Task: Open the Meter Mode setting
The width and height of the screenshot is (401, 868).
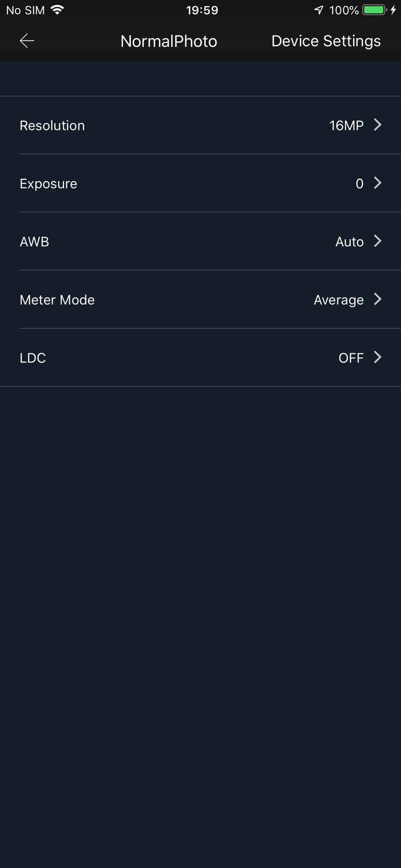Action: [57, 300]
